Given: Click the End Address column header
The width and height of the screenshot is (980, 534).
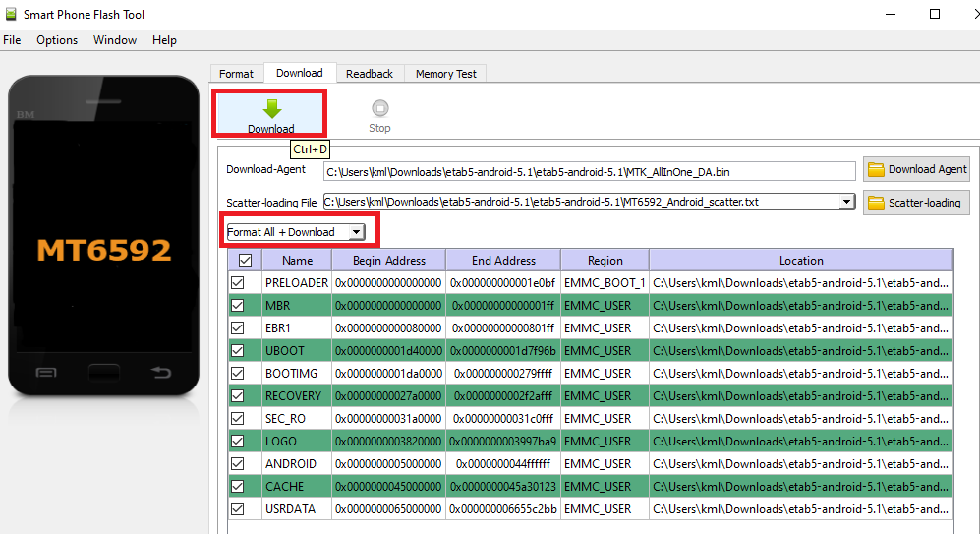Looking at the screenshot, I should (503, 261).
